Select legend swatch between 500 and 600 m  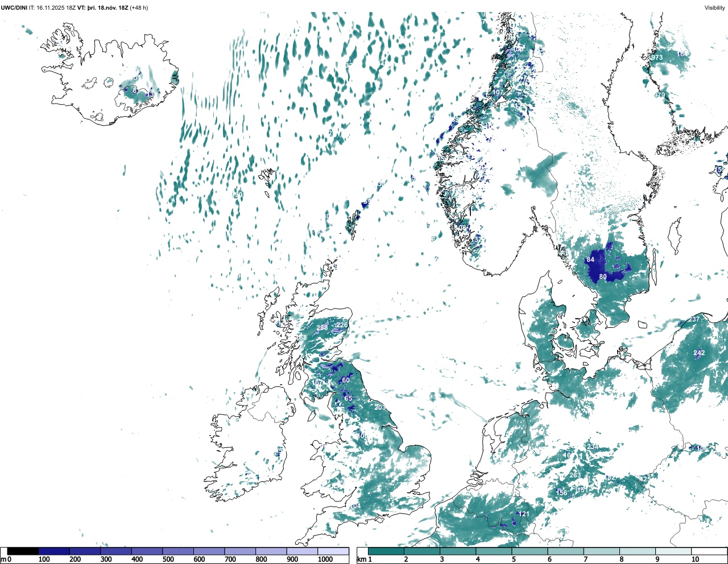coord(178,551)
